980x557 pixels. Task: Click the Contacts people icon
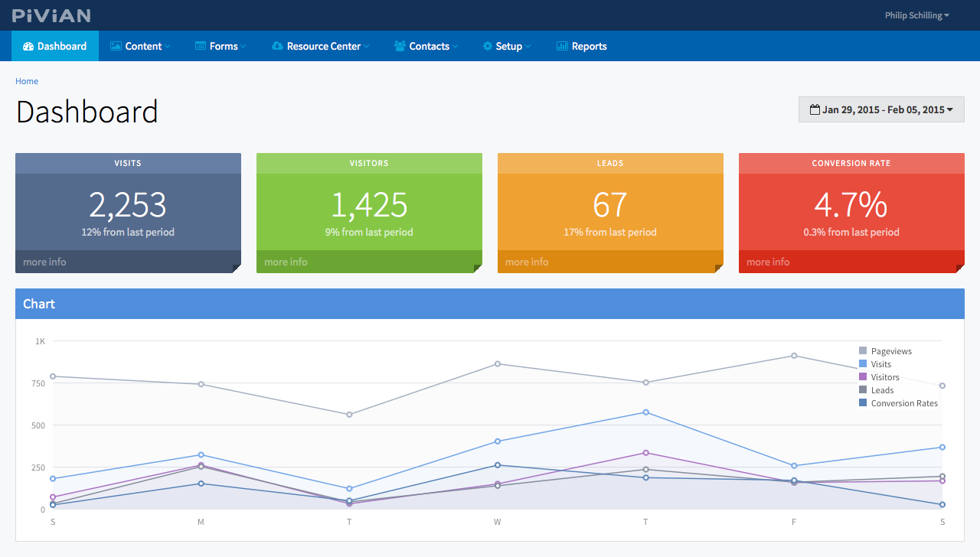400,47
